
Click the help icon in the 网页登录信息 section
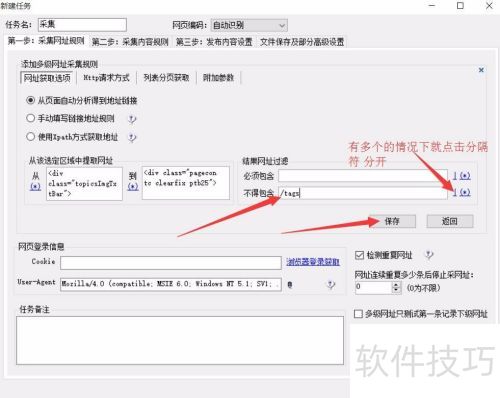(330, 285)
